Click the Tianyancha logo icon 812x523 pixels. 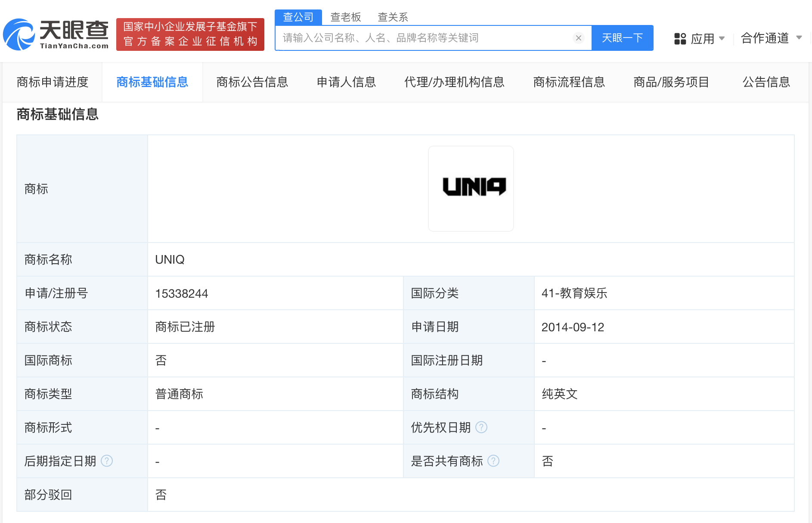pyautogui.click(x=21, y=34)
